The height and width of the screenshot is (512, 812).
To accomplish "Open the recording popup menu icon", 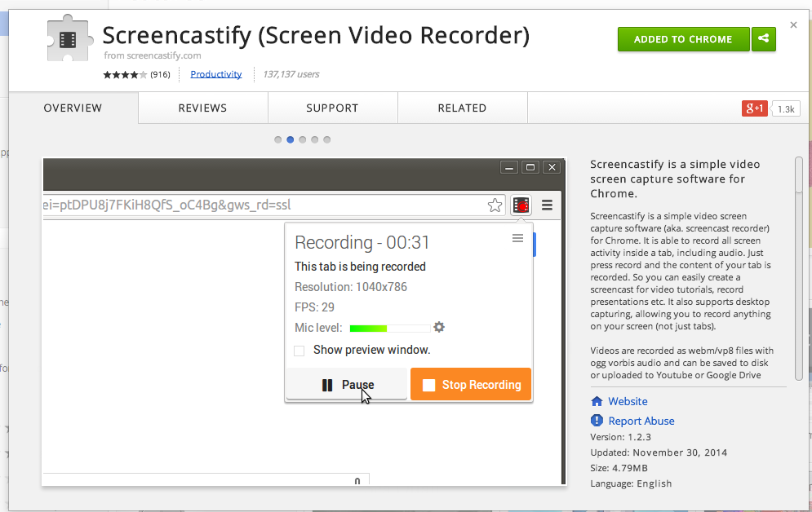I will 517,238.
